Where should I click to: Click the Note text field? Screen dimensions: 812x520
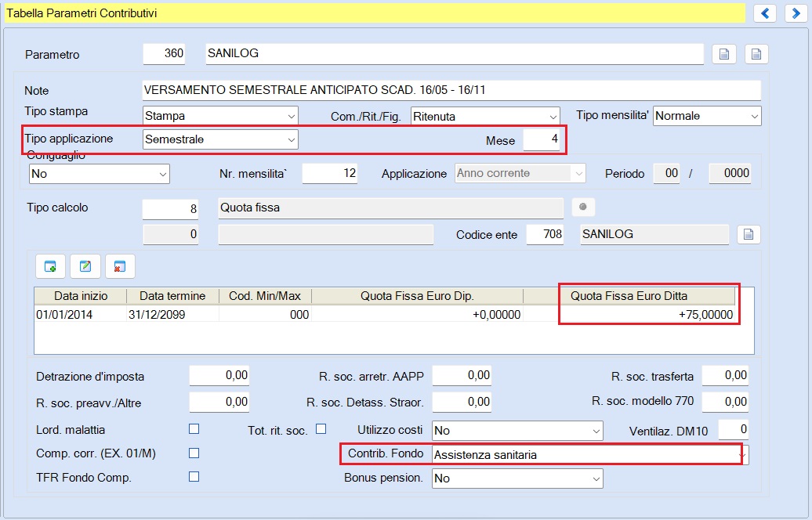tap(451, 90)
